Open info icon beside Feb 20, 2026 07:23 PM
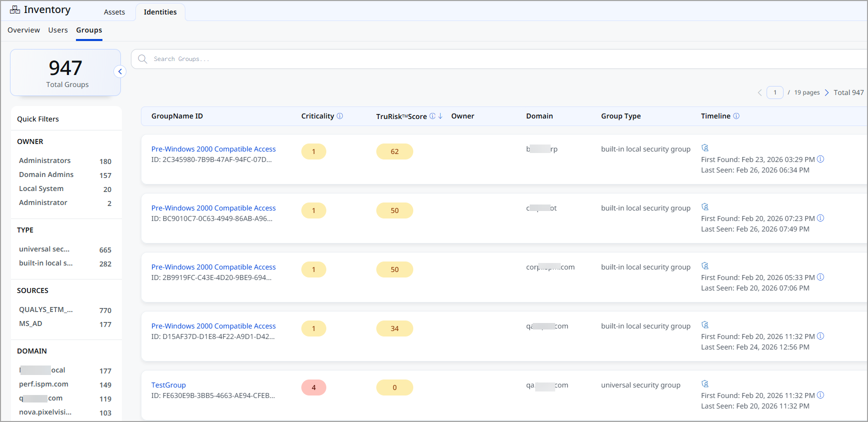Image resolution: width=868 pixels, height=422 pixels. [x=821, y=218]
